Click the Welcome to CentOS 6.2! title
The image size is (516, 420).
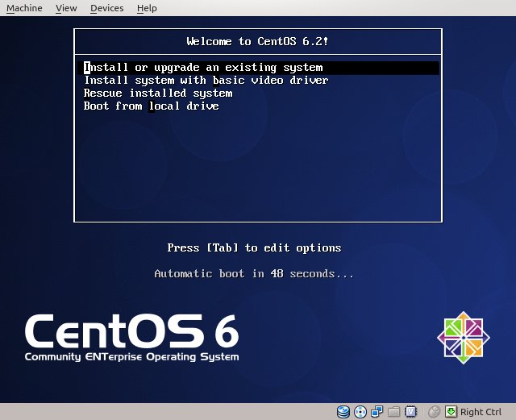[257, 41]
